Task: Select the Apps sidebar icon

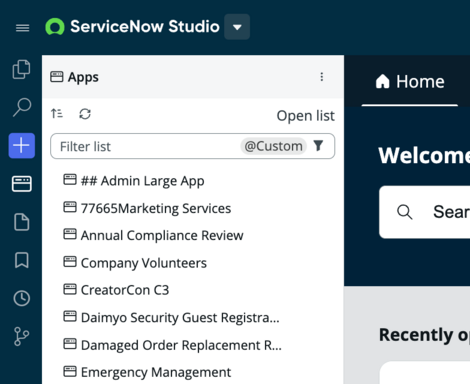Action: pos(22,184)
